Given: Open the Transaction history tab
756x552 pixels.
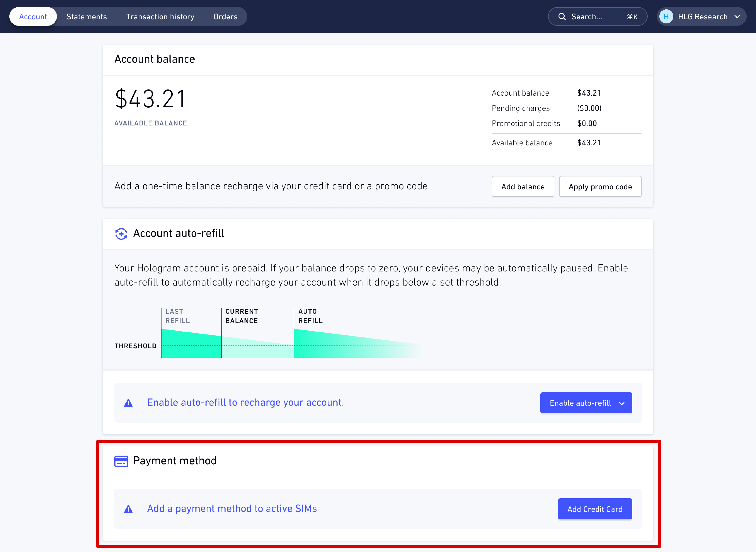Looking at the screenshot, I should 160,17.
